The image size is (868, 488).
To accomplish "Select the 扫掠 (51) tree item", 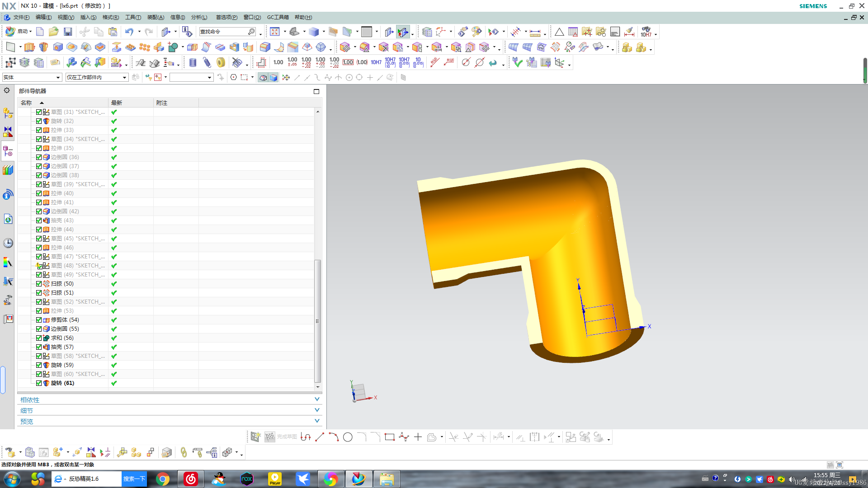I will point(62,293).
